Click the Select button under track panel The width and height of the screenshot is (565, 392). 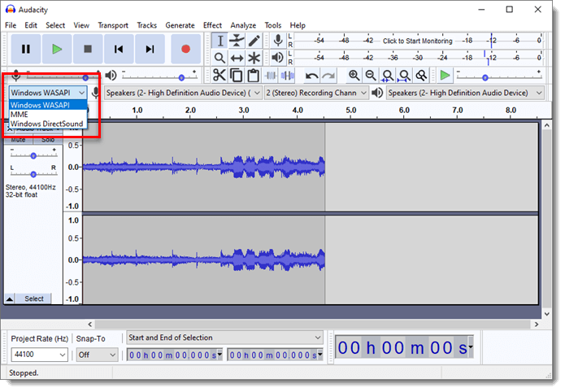point(33,298)
